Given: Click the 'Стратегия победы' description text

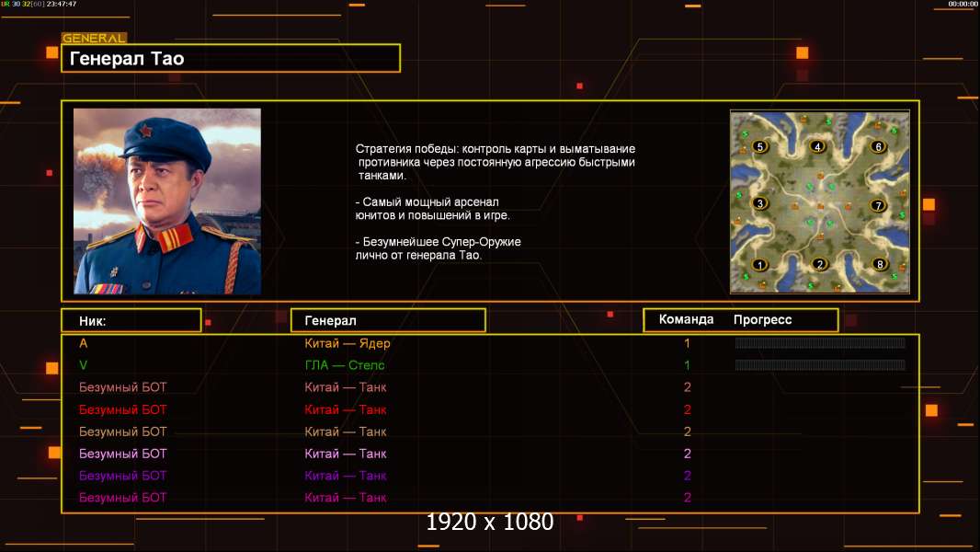Looking at the screenshot, I should pyautogui.click(x=496, y=162).
